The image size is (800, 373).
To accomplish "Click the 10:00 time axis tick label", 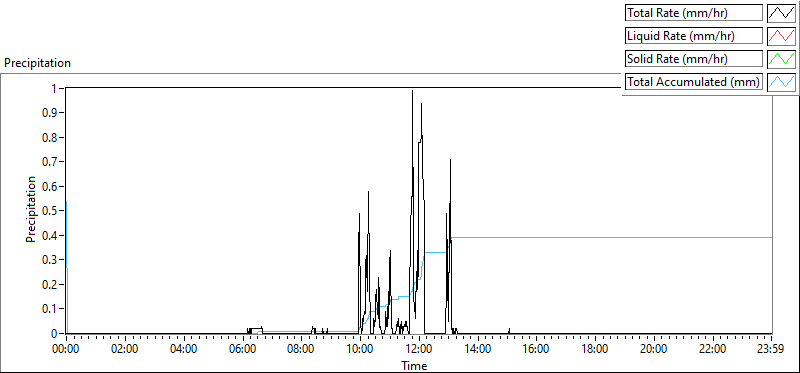I will pos(360,350).
